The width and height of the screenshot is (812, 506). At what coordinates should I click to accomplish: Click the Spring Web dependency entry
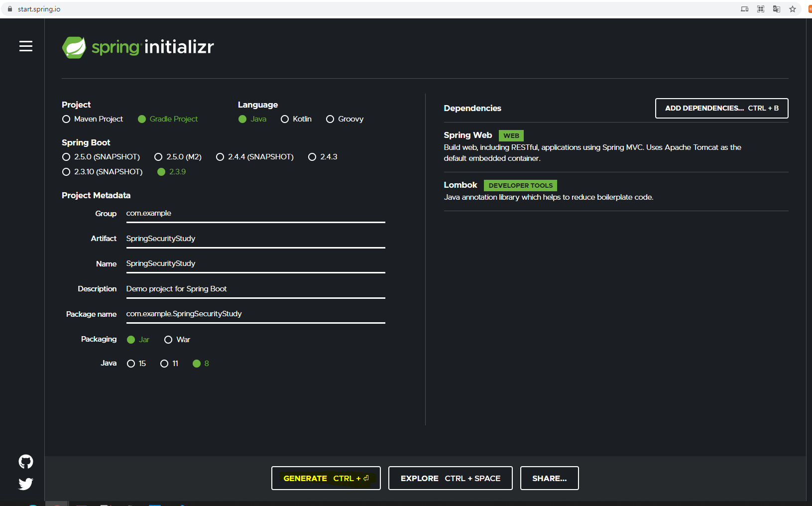click(616, 147)
